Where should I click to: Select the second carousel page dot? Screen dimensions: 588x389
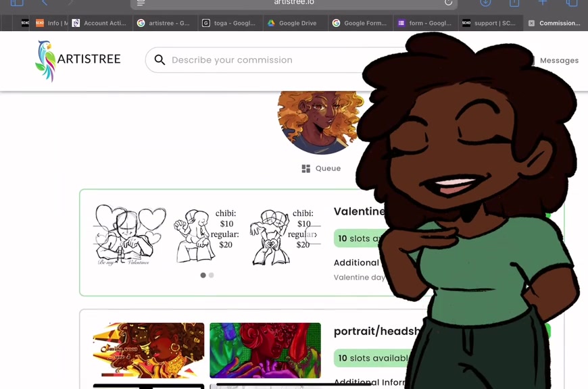click(x=211, y=275)
